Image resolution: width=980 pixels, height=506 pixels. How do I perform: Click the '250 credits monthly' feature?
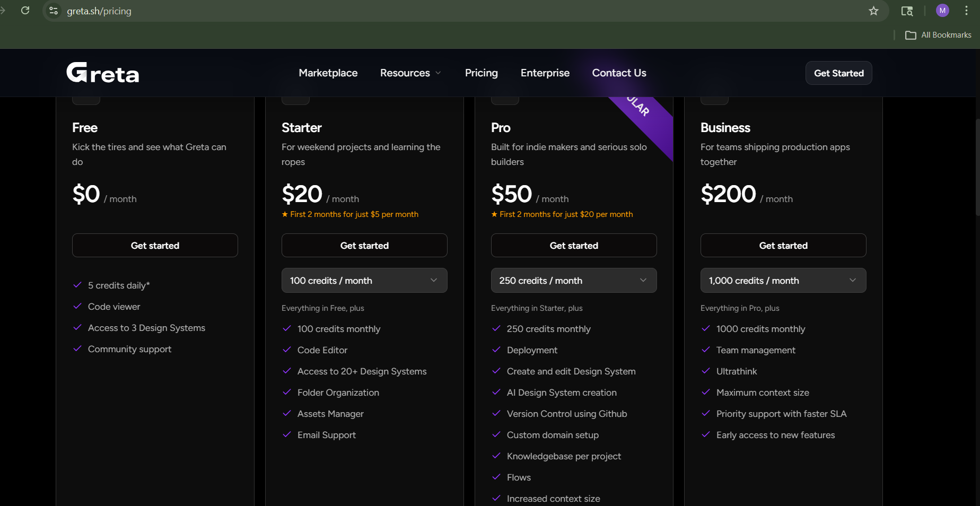[548, 329]
